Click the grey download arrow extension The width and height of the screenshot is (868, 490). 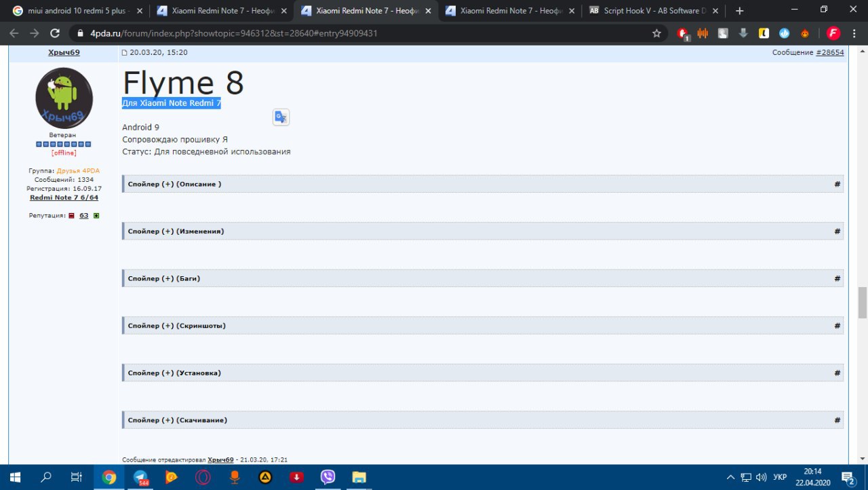(743, 33)
